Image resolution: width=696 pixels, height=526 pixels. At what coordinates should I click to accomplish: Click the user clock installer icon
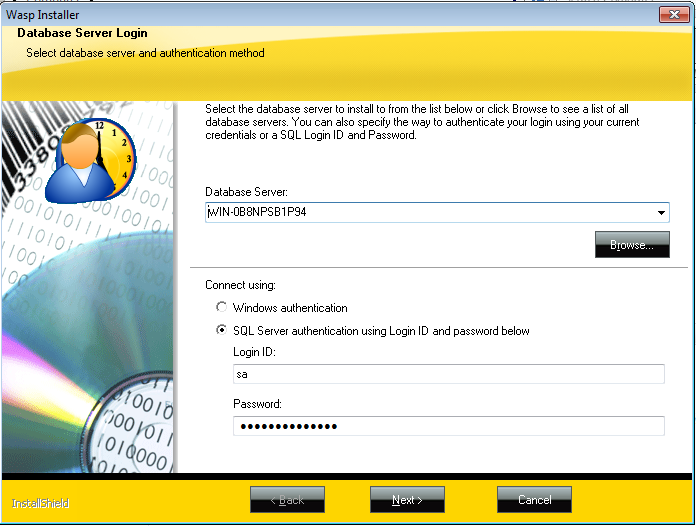[91, 160]
